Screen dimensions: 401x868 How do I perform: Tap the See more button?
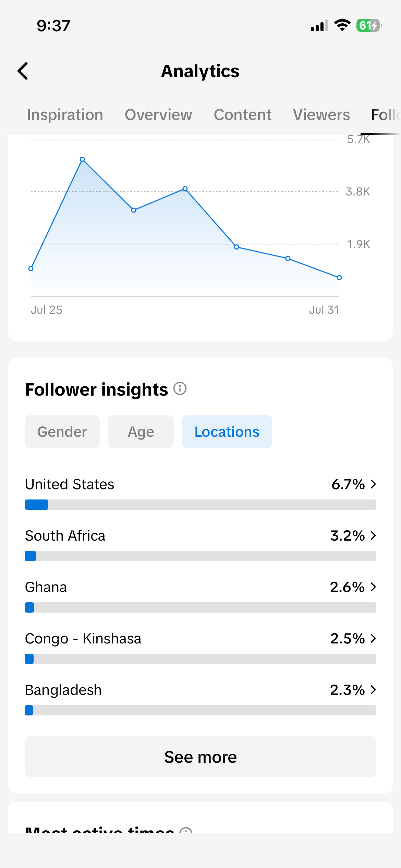200,757
